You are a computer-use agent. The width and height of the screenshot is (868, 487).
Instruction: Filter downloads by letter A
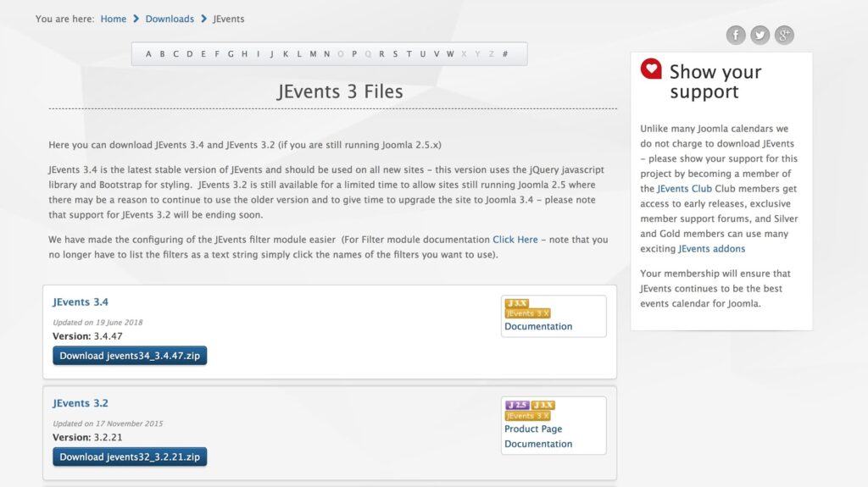coord(148,54)
